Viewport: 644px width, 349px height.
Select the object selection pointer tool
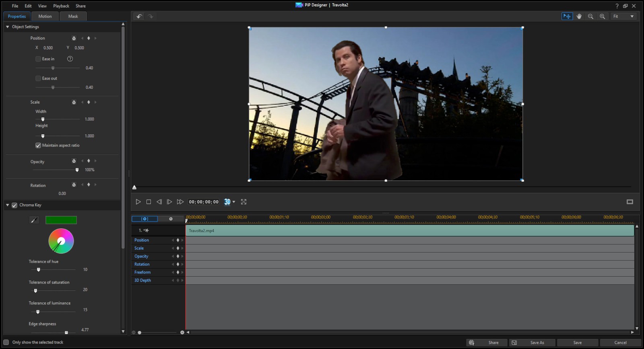567,16
